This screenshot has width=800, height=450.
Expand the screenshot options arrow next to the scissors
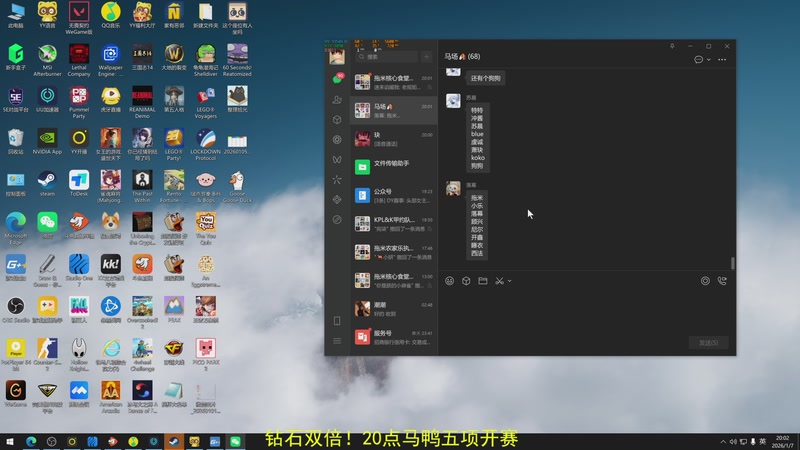[509, 281]
